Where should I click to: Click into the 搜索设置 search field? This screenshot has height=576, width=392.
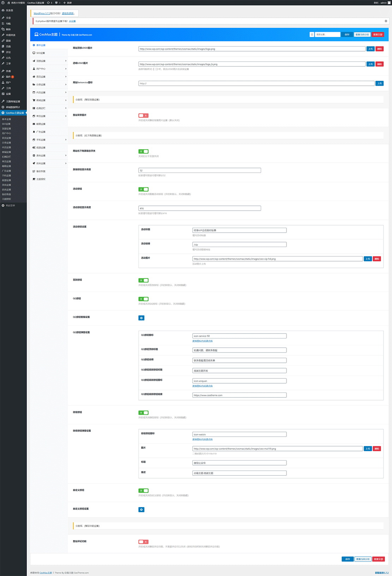(x=327, y=35)
